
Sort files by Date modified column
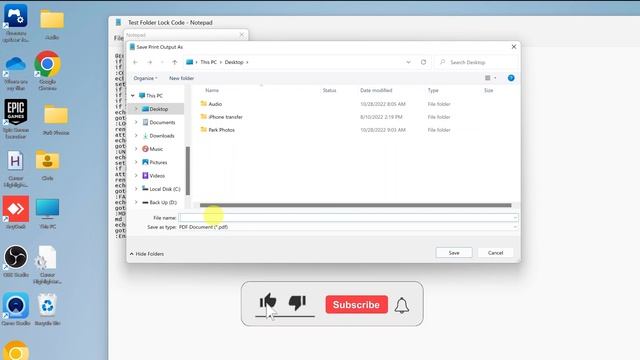(376, 90)
